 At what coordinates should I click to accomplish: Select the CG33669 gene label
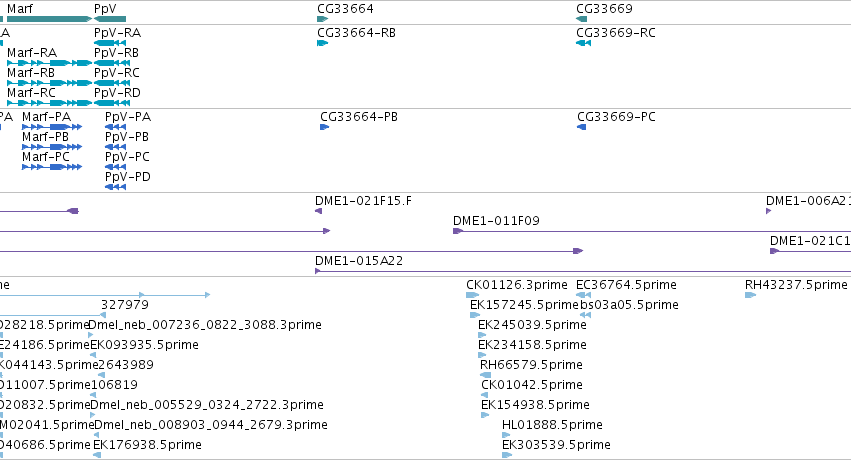604,9
